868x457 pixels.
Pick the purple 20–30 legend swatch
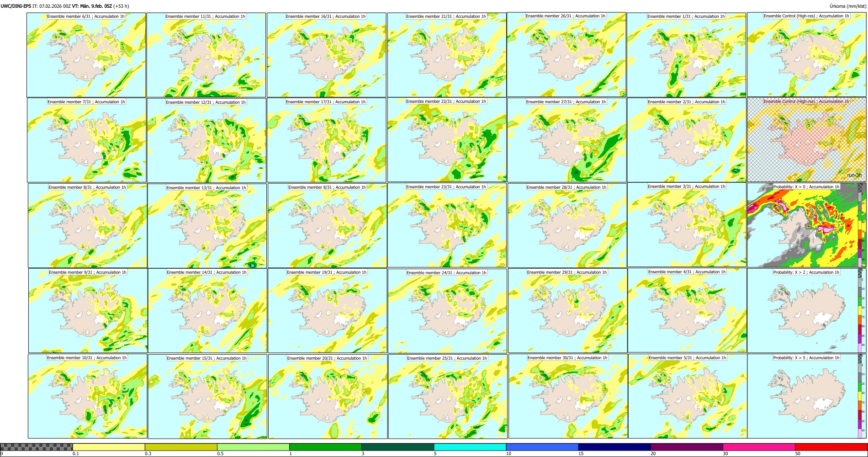pos(687,447)
